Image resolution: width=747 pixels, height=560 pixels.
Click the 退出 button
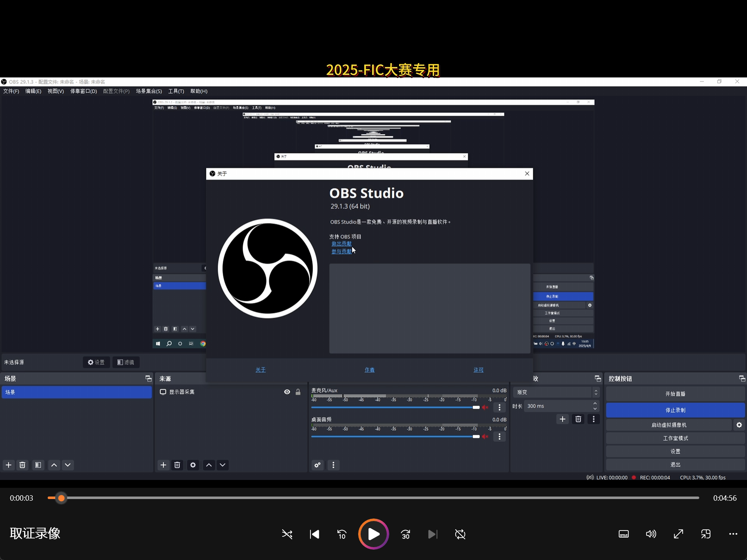pos(675,465)
